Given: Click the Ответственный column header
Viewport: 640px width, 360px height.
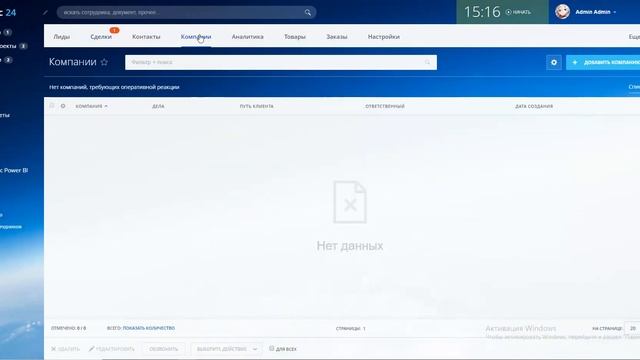Looking at the screenshot, I should pos(385,106).
